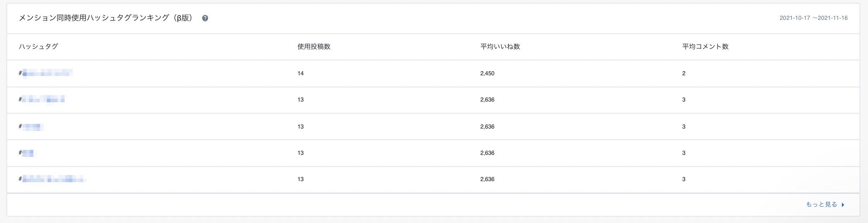Click the 平均いいね数 column header
Image resolution: width=868 pixels, height=223 pixels.
(x=500, y=47)
